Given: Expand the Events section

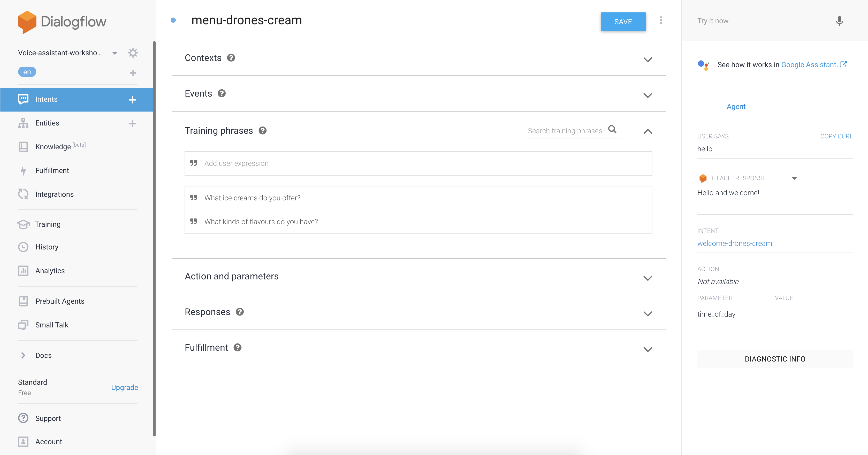Looking at the screenshot, I should (x=648, y=95).
